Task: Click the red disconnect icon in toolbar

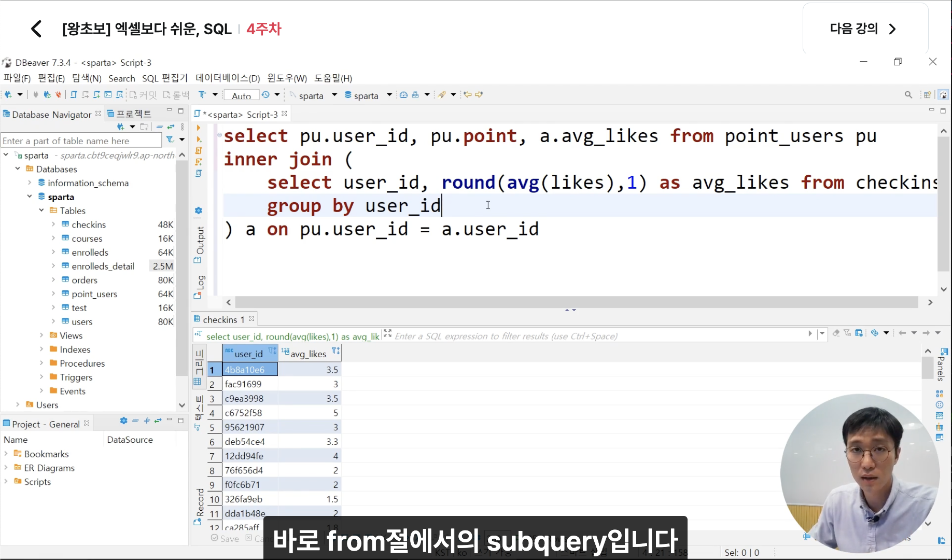Action: coord(58,94)
